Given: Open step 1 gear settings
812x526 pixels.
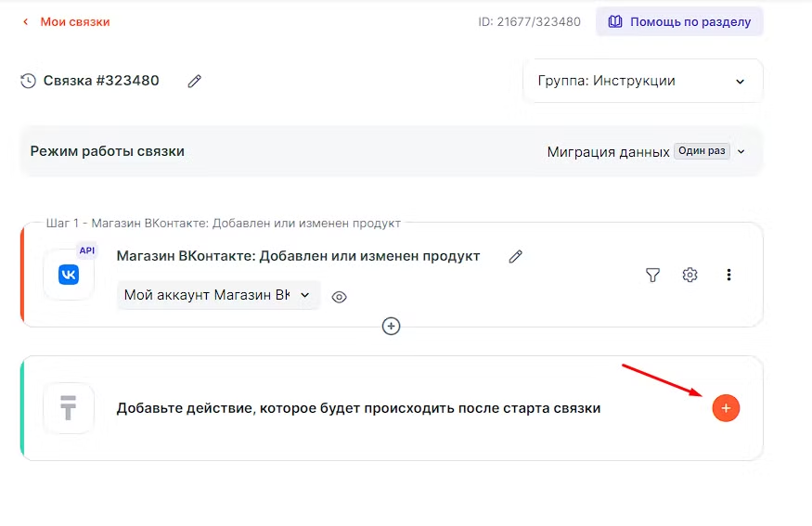Looking at the screenshot, I should pyautogui.click(x=690, y=275).
